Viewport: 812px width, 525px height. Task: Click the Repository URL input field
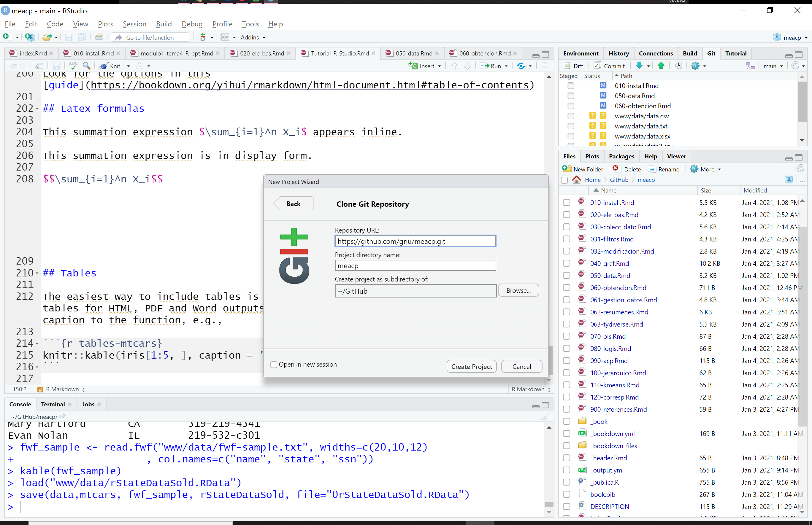[415, 241]
